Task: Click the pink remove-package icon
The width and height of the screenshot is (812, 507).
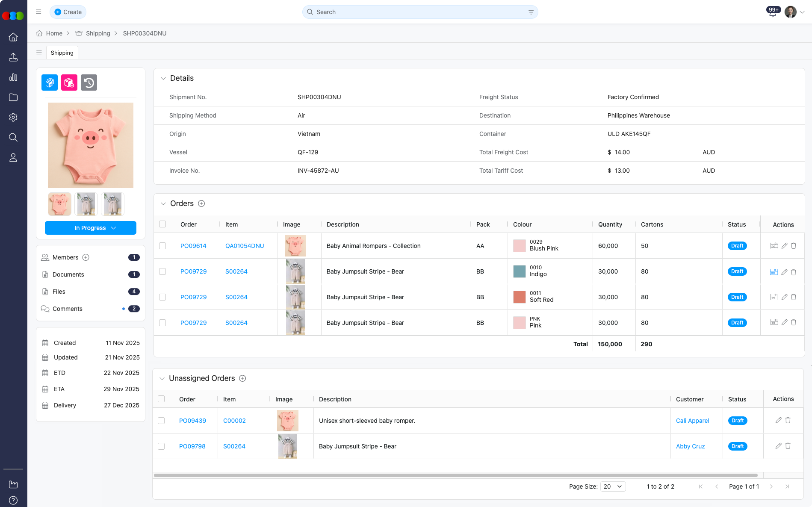Action: tap(69, 83)
